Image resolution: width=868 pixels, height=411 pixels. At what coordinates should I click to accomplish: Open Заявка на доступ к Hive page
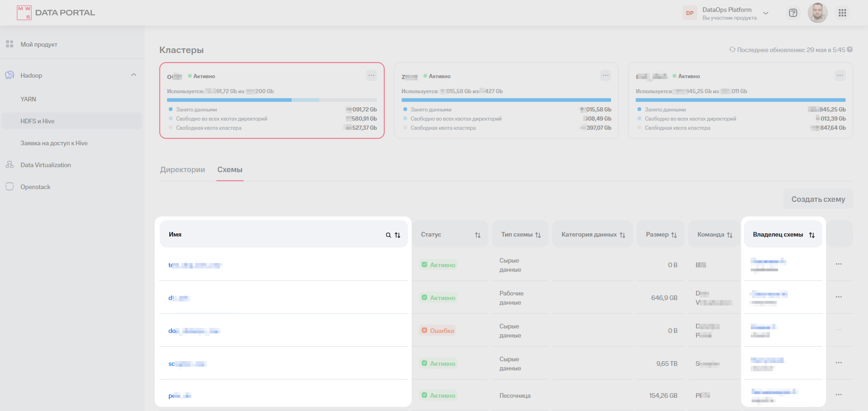pyautogui.click(x=54, y=143)
